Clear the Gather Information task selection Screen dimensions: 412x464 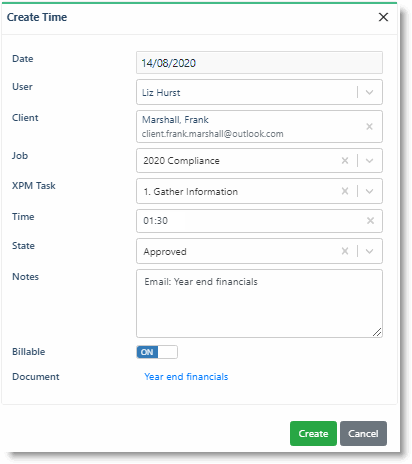tap(345, 191)
